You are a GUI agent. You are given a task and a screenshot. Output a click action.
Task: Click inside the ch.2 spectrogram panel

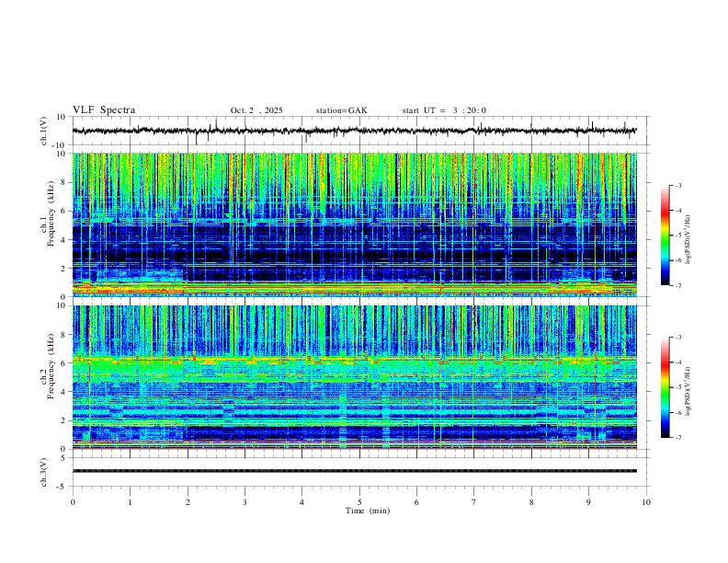click(355, 377)
